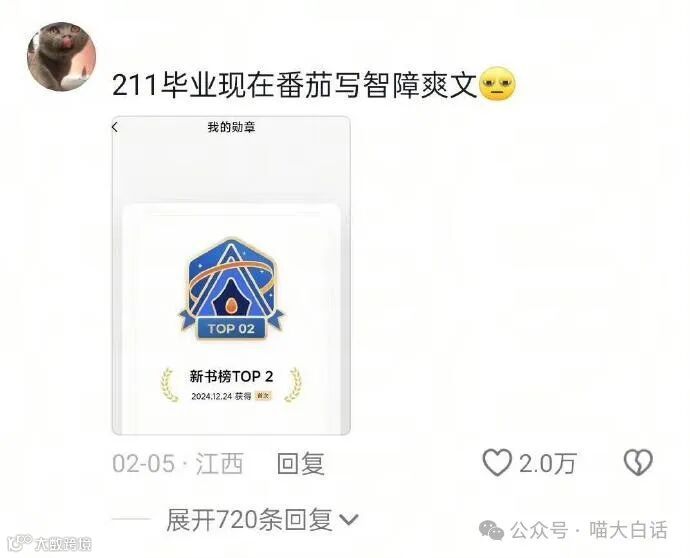The width and height of the screenshot is (690, 558).
Task: Tap the comment text 211毕业现在番茄写智障爽文
Action: 295,84
